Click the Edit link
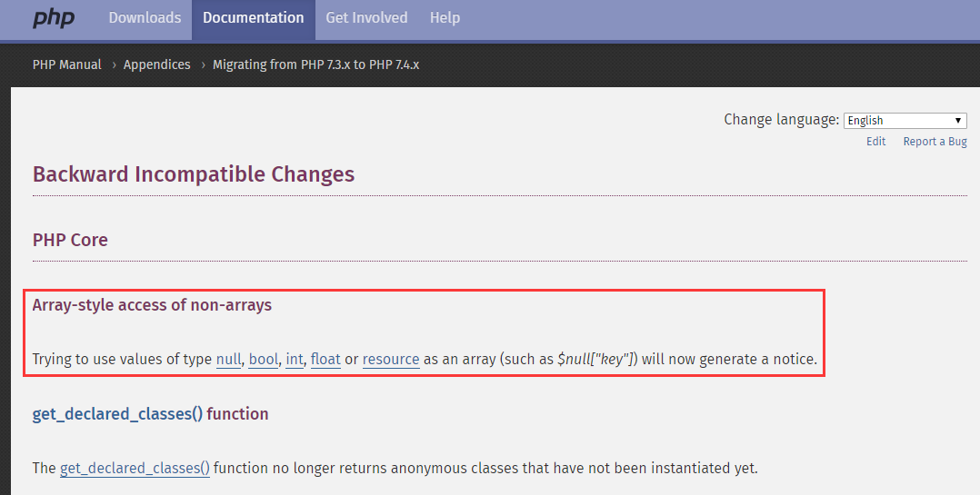Image resolution: width=980 pixels, height=495 pixels. pyautogui.click(x=875, y=142)
